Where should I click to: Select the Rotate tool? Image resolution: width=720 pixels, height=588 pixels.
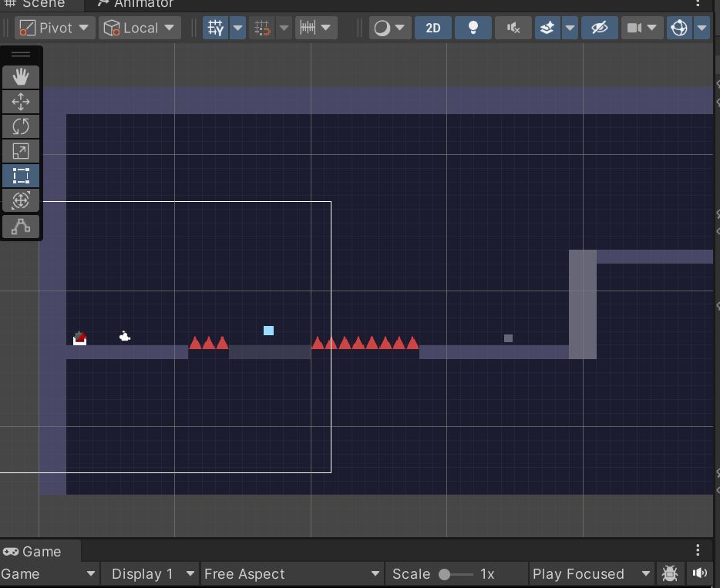(21, 126)
